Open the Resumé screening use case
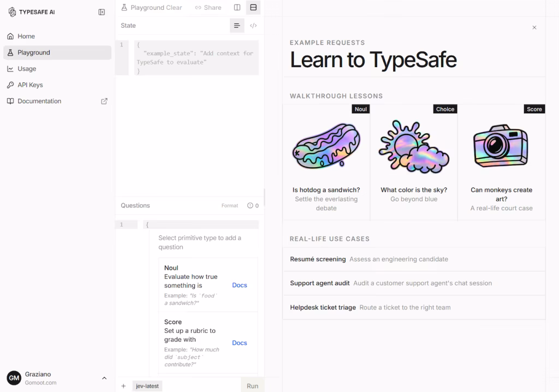 [414, 259]
